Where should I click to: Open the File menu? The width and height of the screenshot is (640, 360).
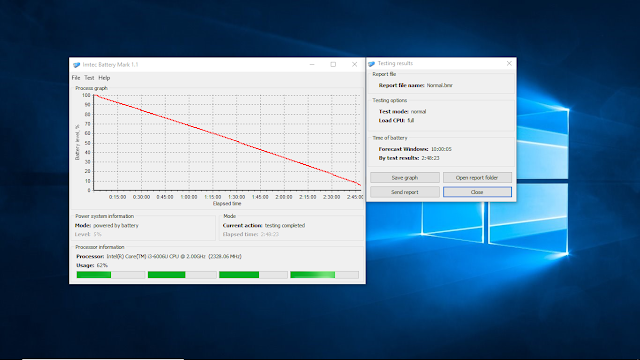[76, 78]
